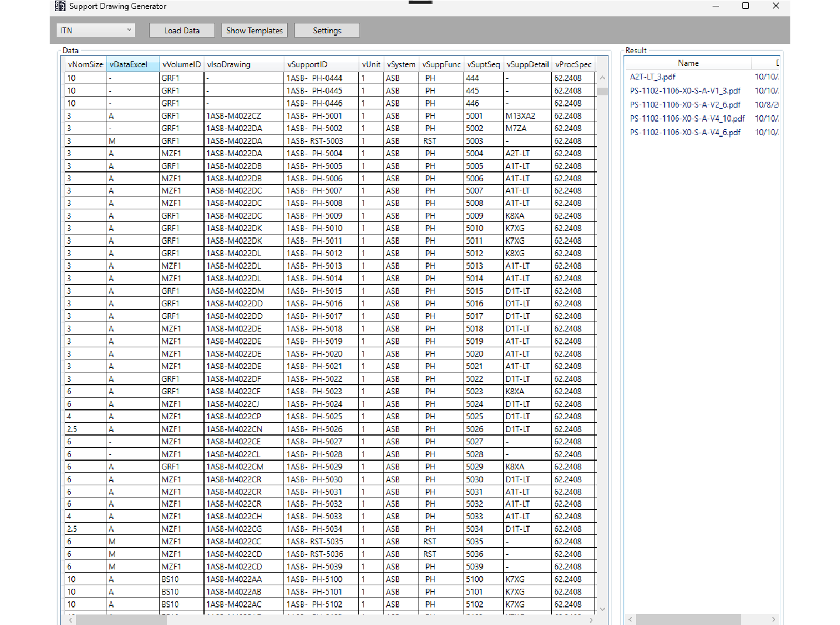840x625 pixels.
Task: Click the M7ZA support detail cell
Action: pos(527,128)
